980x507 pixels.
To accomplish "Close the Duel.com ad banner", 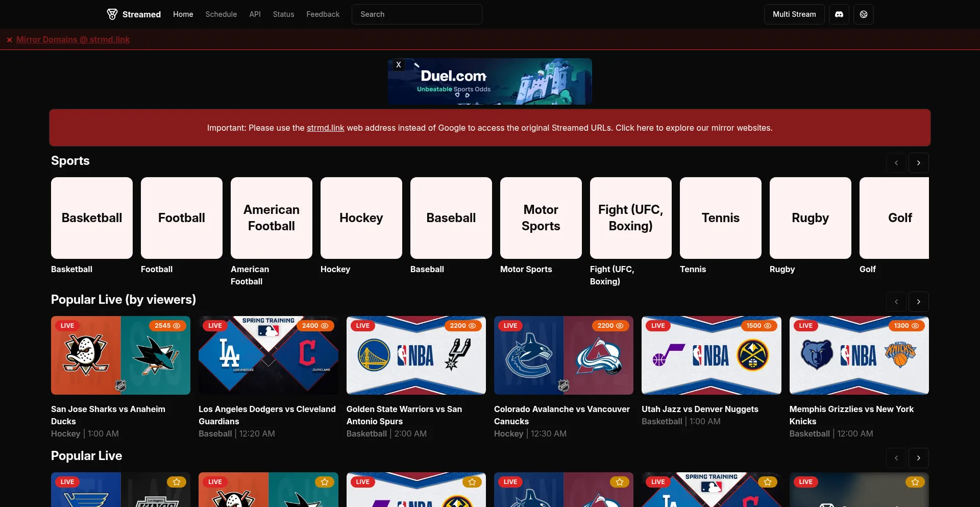I will pyautogui.click(x=399, y=65).
